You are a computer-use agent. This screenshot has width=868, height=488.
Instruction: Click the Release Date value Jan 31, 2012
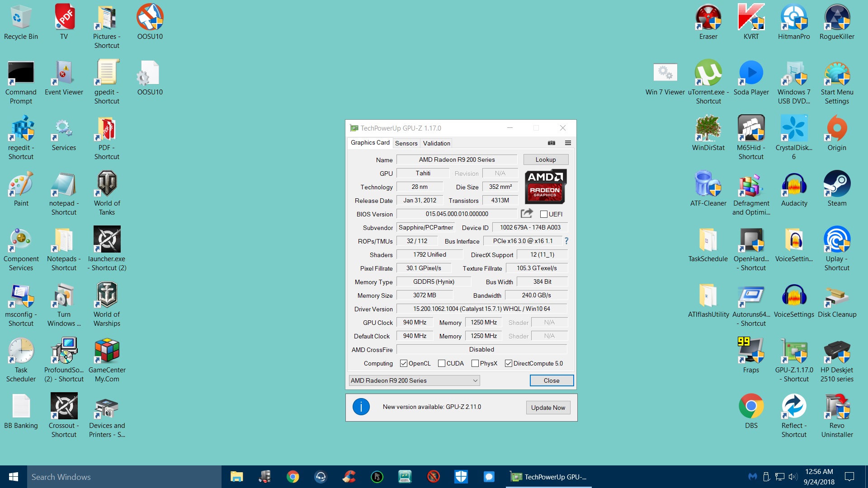[x=420, y=200]
